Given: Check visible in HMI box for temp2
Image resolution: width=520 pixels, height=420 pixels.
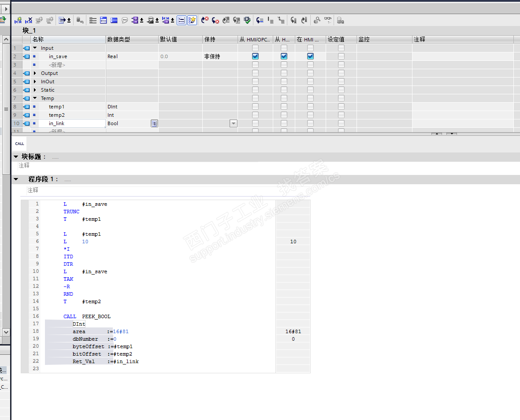Looking at the screenshot, I should 310,115.
